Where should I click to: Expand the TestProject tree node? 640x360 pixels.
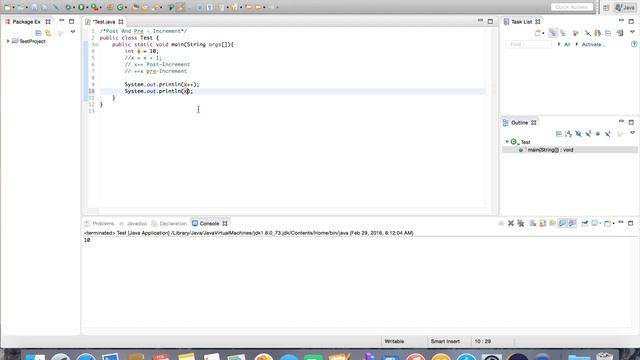8,41
